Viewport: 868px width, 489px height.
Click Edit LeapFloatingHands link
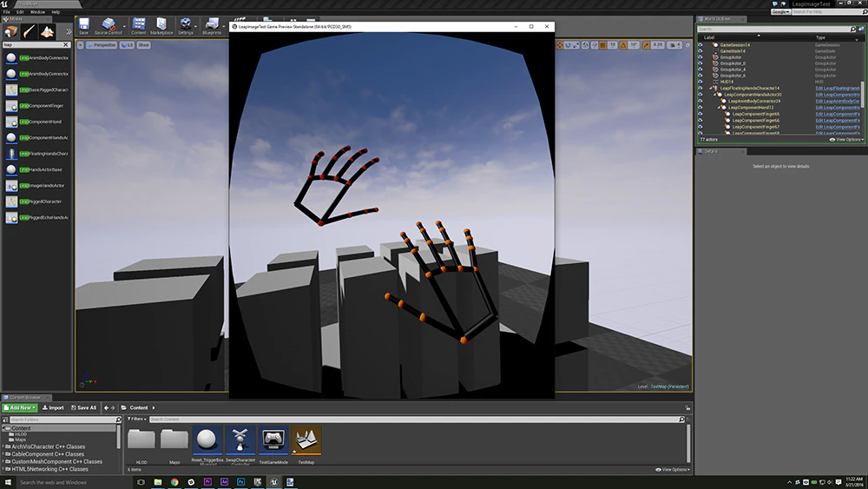click(838, 88)
